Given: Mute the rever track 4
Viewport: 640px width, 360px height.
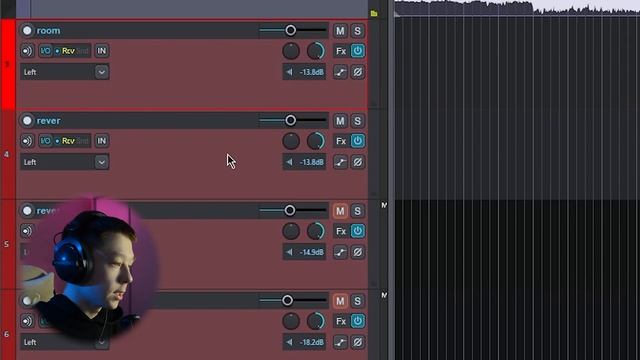Looking at the screenshot, I should click(x=340, y=121).
